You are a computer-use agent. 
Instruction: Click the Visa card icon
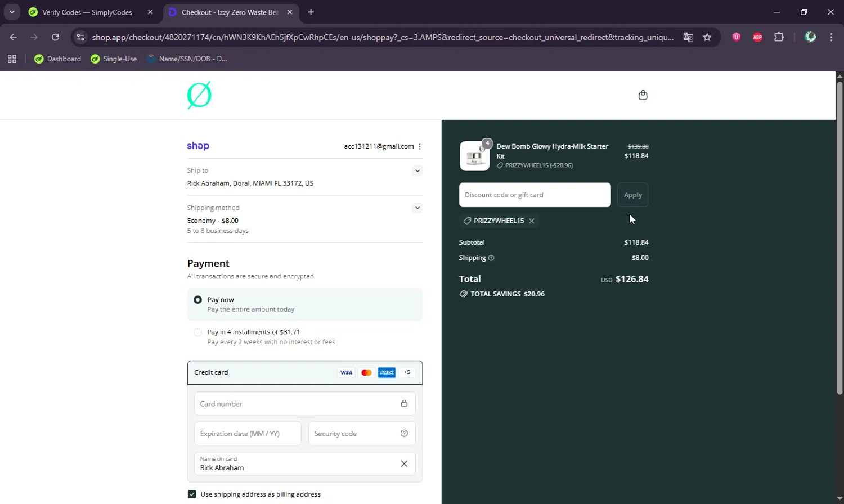click(346, 372)
